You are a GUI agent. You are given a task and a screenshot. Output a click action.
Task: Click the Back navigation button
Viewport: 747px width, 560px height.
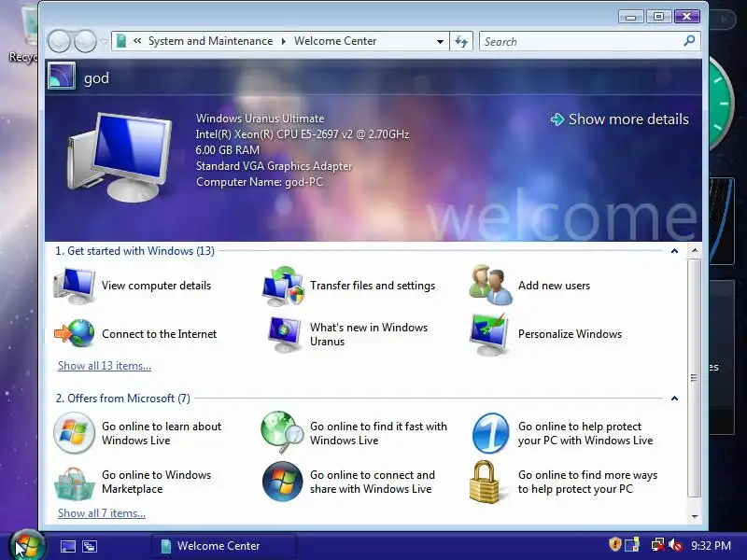59,41
